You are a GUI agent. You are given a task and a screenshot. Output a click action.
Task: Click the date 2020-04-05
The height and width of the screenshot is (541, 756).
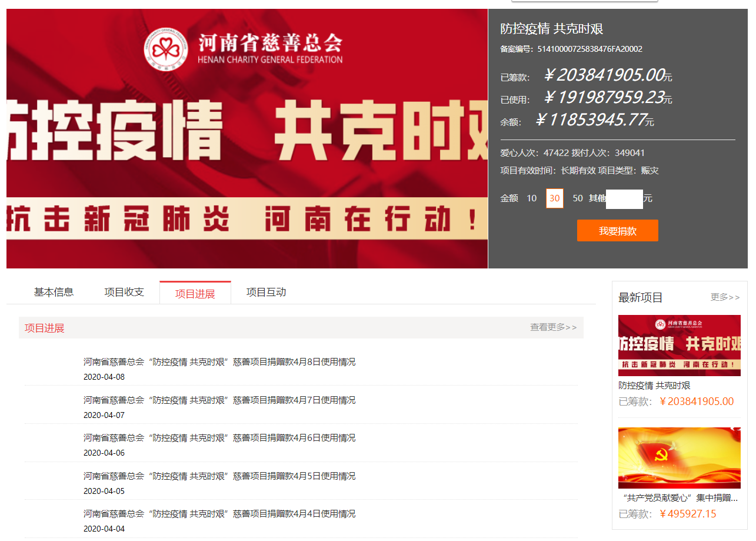pyautogui.click(x=104, y=491)
